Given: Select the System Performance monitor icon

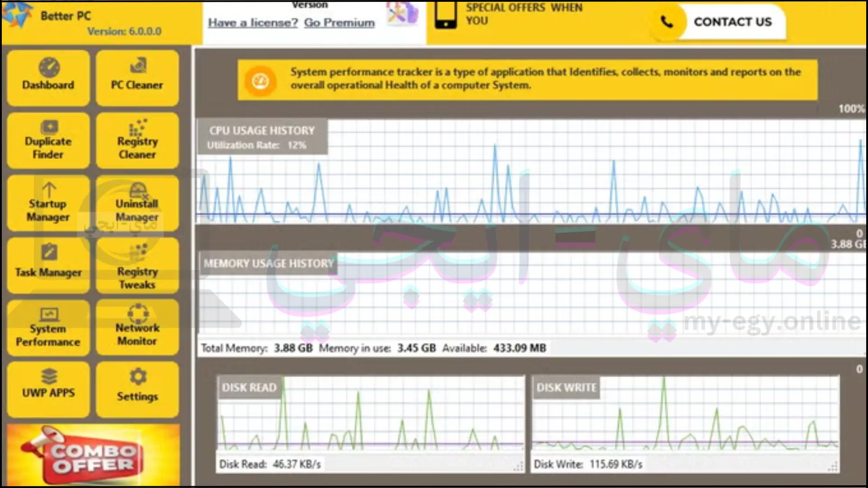Looking at the screenshot, I should pyautogui.click(x=49, y=314).
